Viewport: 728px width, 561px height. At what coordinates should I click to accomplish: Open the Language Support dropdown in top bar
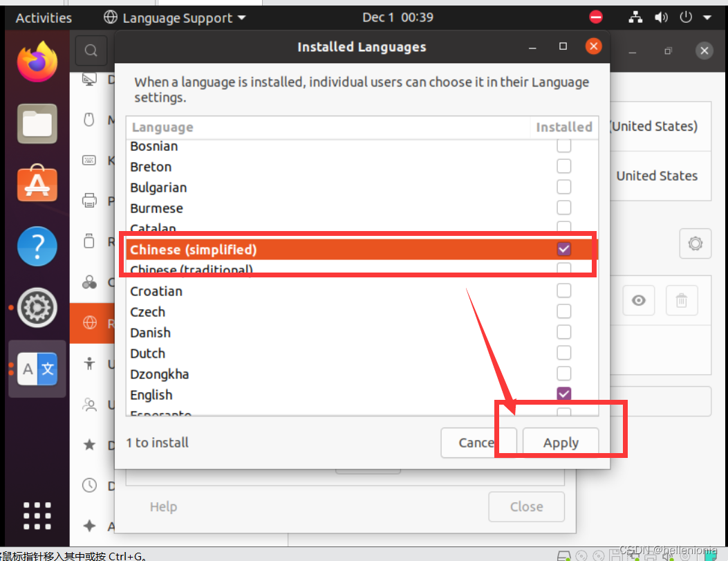[x=174, y=17]
